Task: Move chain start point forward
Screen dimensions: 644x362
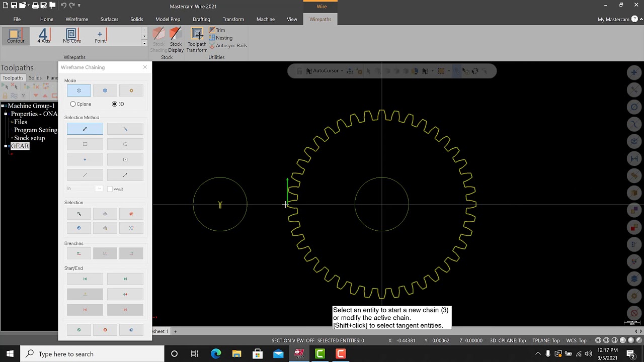Action: [x=125, y=279]
